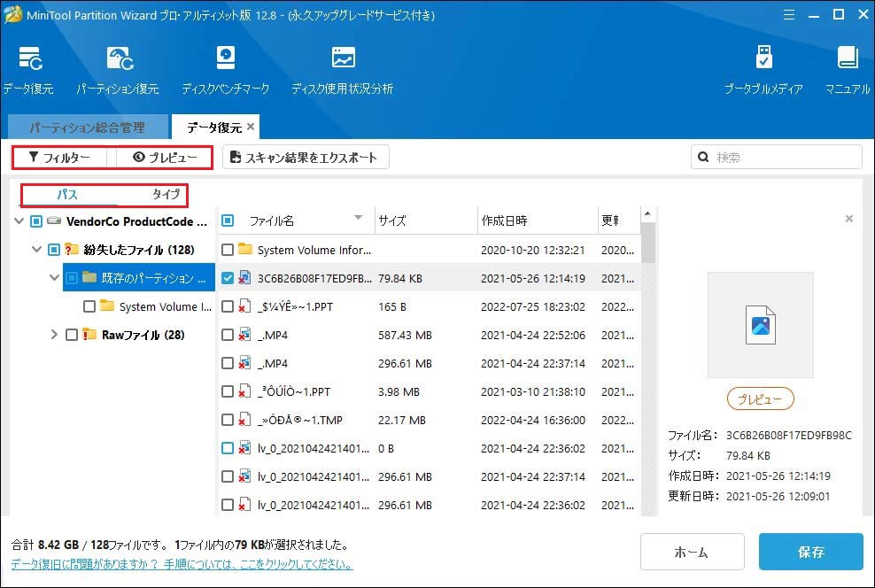Close the データ復元 tab
This screenshot has height=588, width=875.
tap(251, 127)
